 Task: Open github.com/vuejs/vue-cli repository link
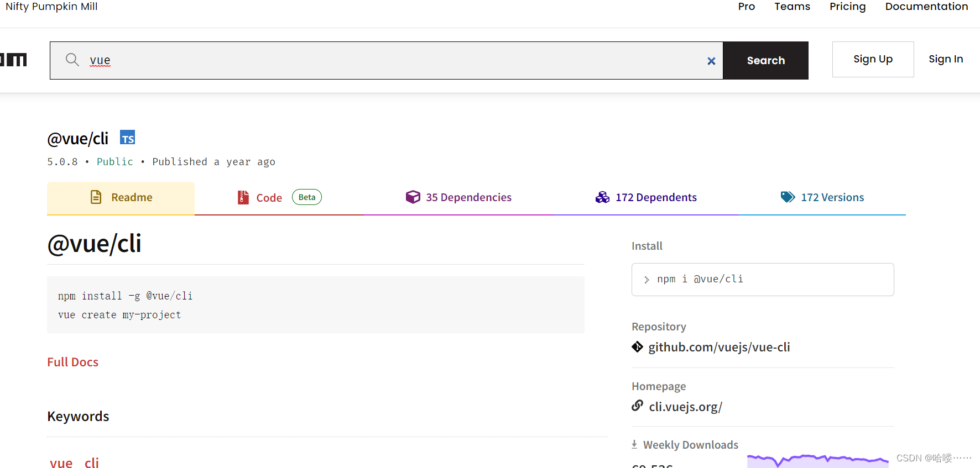point(719,347)
